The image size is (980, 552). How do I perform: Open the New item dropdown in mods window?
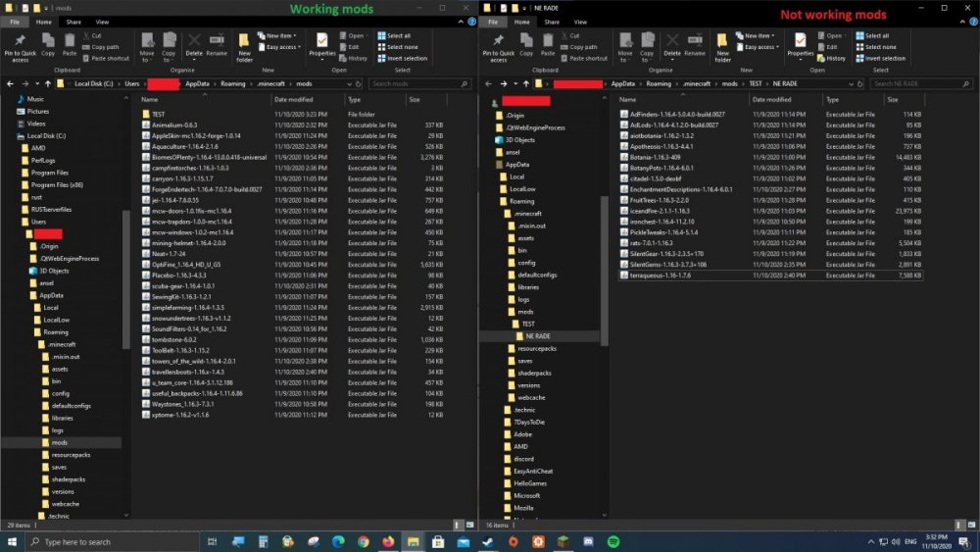coord(278,35)
